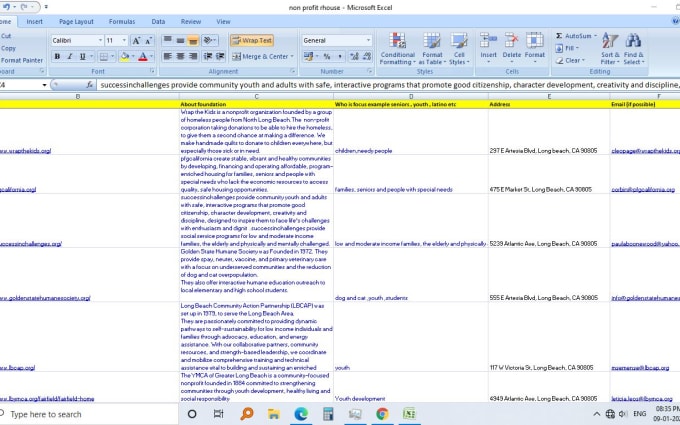Screen dimensions: 680x425
Task: Apply red Font Color letter A
Action: pyautogui.click(x=143, y=56)
